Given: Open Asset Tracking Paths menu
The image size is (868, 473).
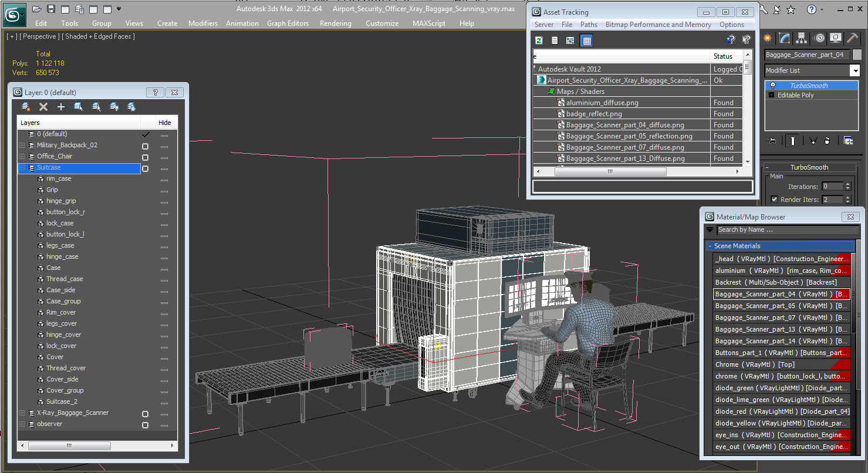Looking at the screenshot, I should click(589, 25).
